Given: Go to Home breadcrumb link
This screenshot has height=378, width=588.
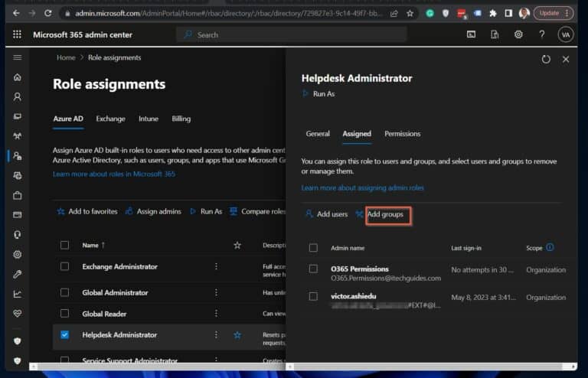Looking at the screenshot, I should [66, 57].
